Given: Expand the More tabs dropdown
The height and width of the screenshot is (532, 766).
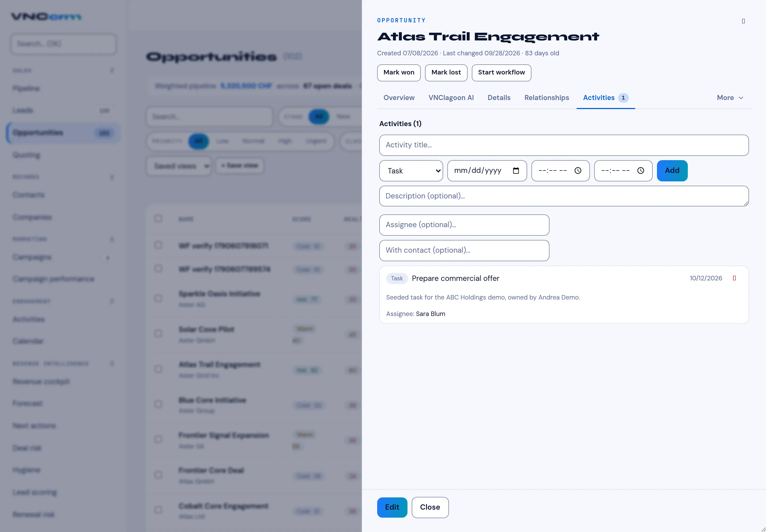Looking at the screenshot, I should pyautogui.click(x=730, y=98).
